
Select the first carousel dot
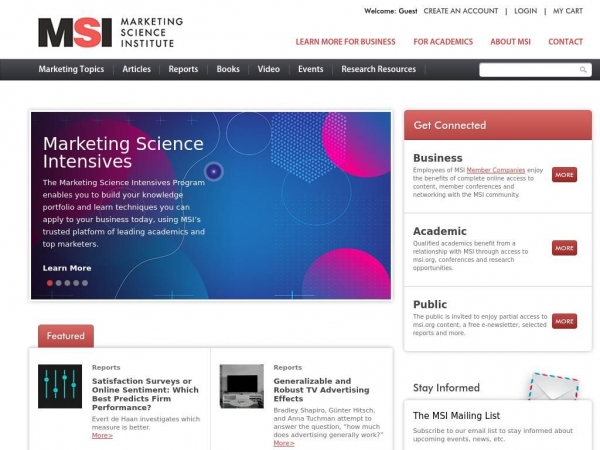pyautogui.click(x=50, y=283)
